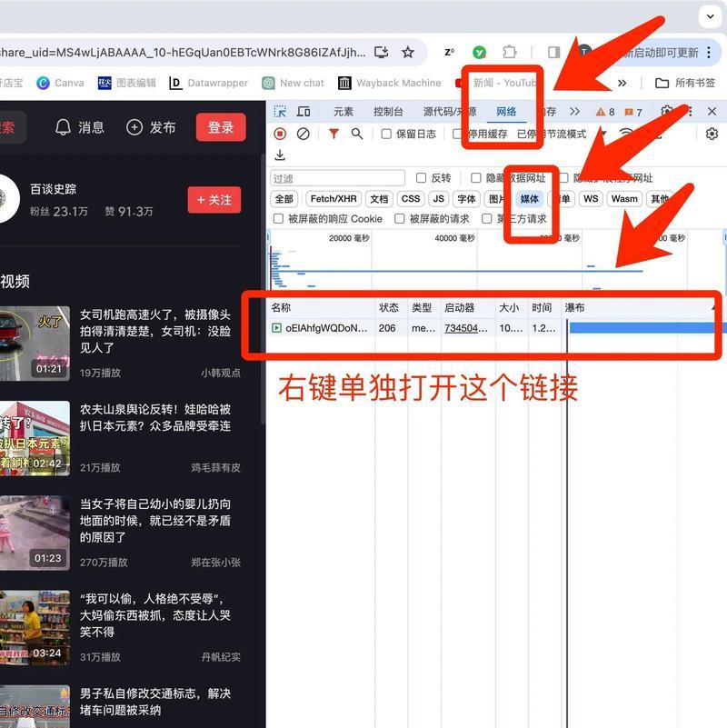The image size is (727, 728).
Task: Clear the network log
Action: point(304,135)
